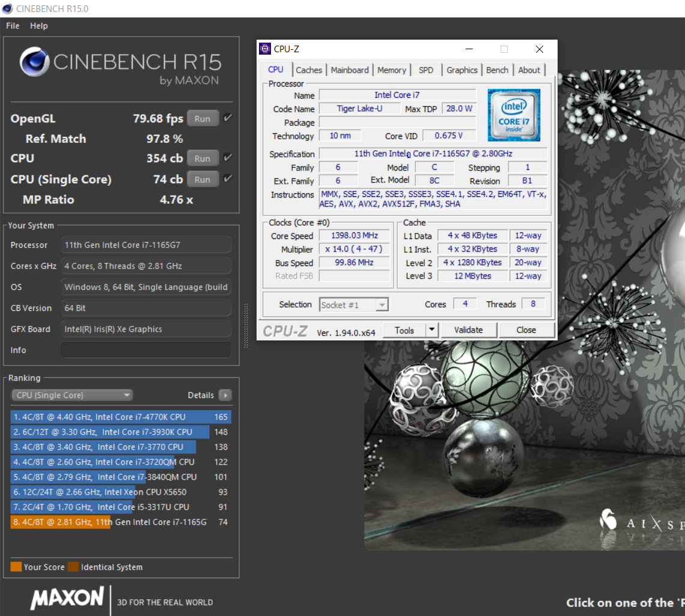Run the OpenGL benchmark
The image size is (685, 616).
(202, 118)
